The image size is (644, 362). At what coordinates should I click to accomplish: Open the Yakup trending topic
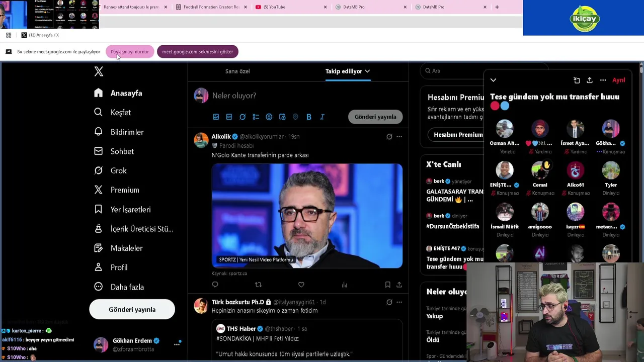click(435, 316)
